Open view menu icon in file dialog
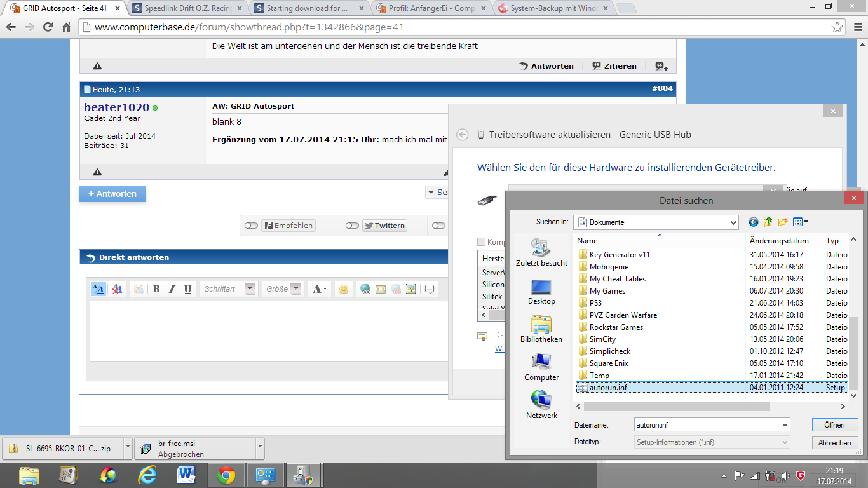 (801, 222)
